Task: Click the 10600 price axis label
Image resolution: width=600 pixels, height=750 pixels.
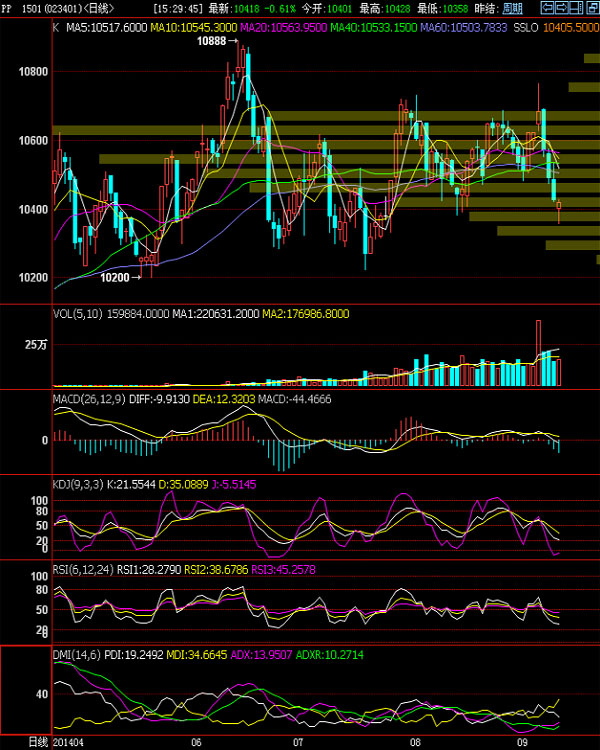Action: tap(33, 141)
